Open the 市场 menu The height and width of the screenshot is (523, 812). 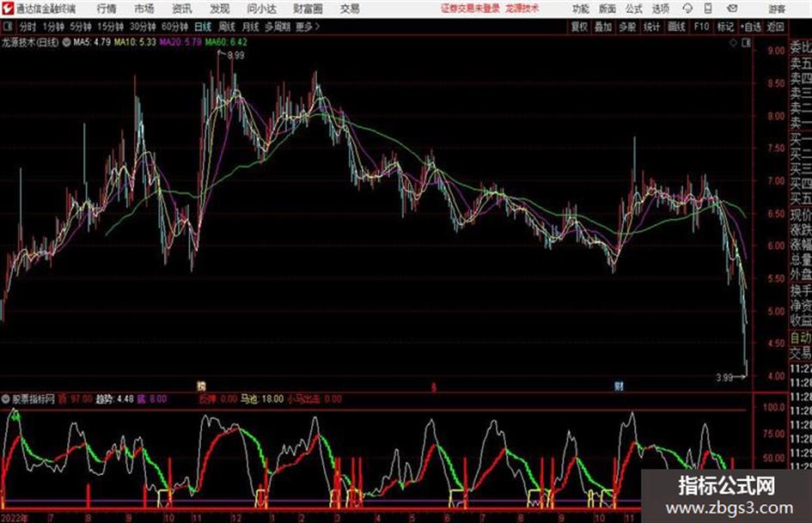coord(144,9)
